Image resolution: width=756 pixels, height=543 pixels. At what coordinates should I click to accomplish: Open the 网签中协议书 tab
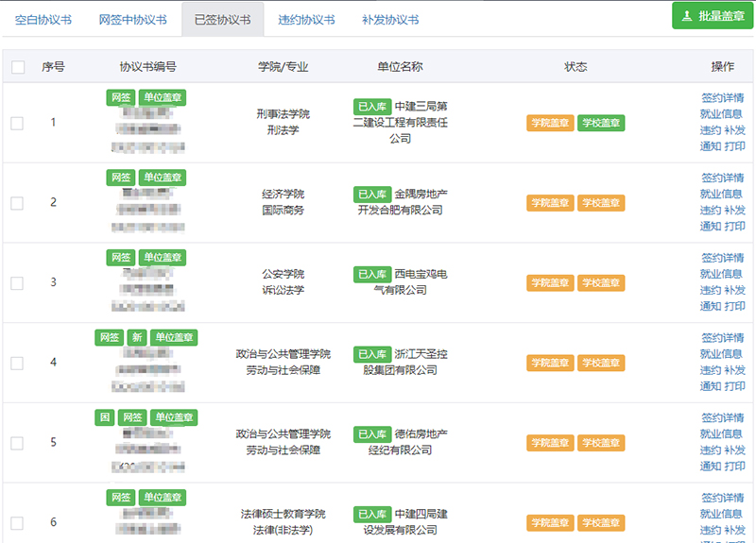[x=132, y=20]
